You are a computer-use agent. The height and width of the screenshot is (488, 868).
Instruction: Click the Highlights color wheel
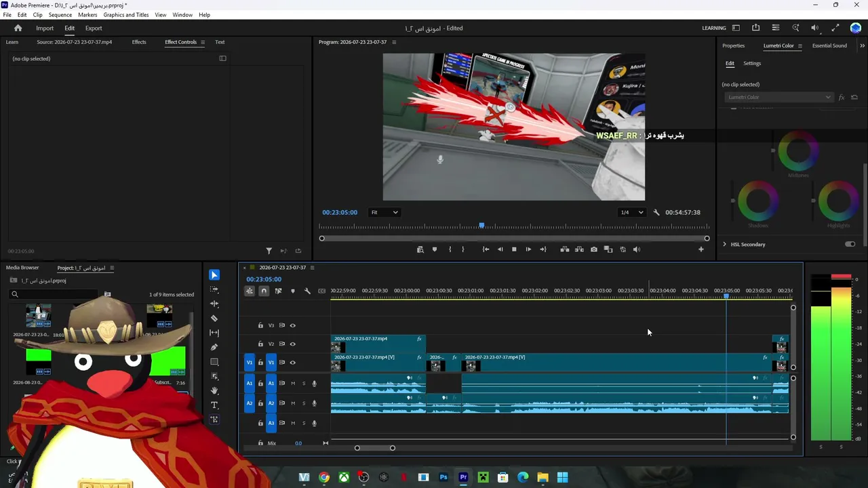[x=838, y=201]
